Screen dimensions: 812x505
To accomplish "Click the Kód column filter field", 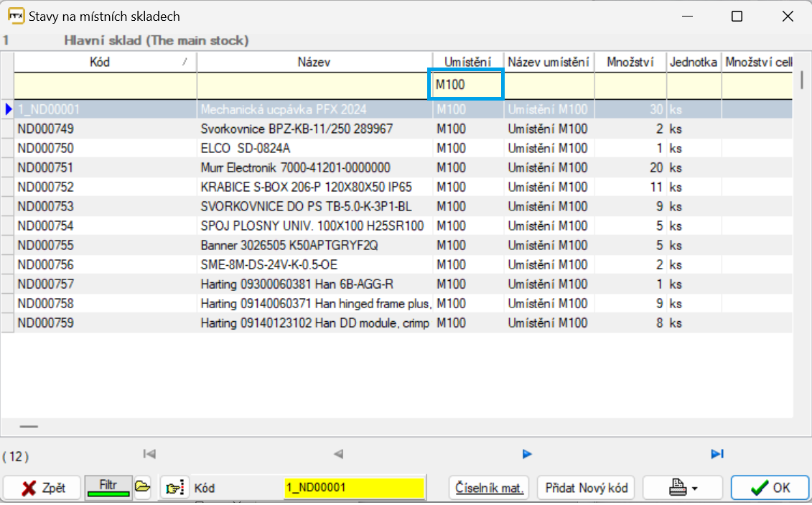I will [x=105, y=85].
